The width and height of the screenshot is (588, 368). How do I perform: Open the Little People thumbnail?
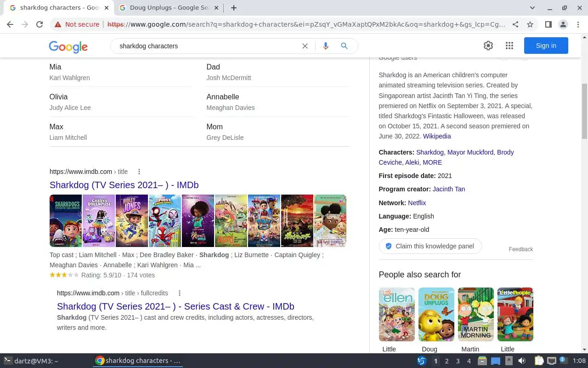click(x=515, y=315)
